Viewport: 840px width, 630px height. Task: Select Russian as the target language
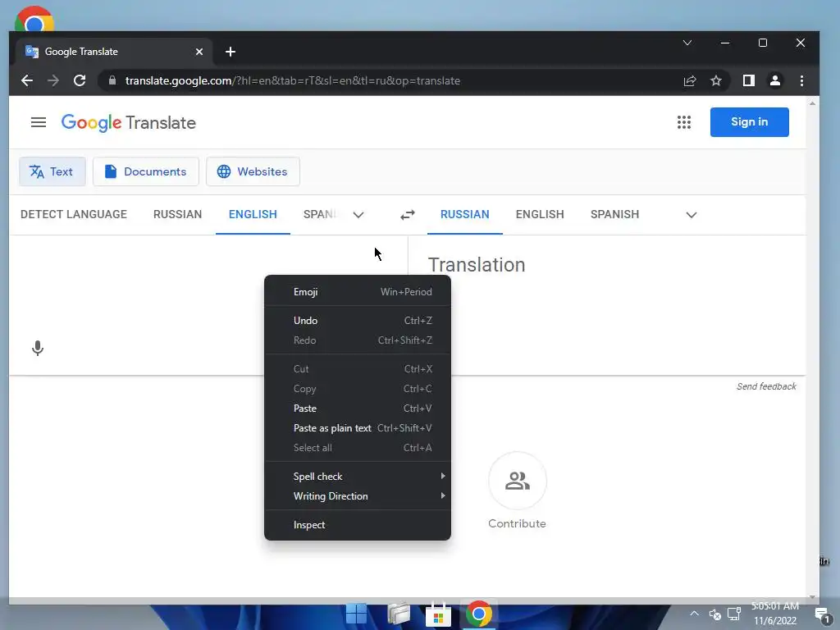coord(464,214)
